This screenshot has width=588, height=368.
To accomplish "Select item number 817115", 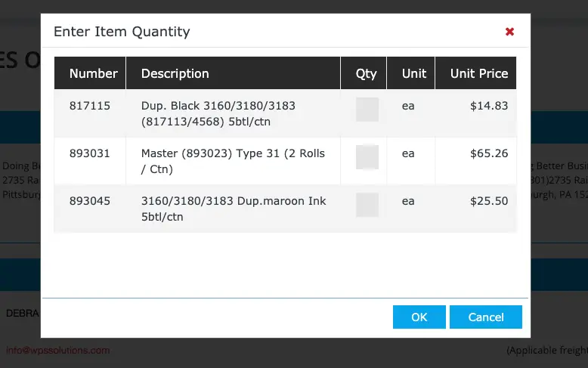I will click(89, 106).
